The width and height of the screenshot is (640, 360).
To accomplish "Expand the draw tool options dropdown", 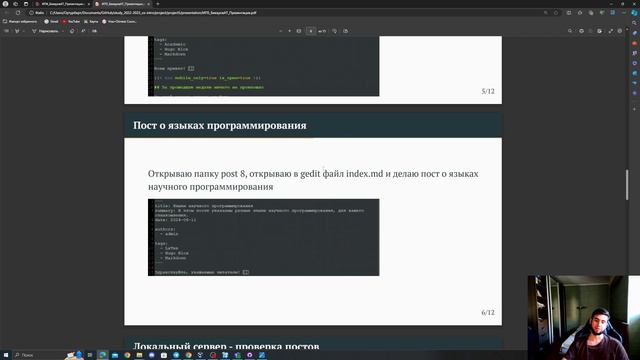I will click(x=63, y=31).
